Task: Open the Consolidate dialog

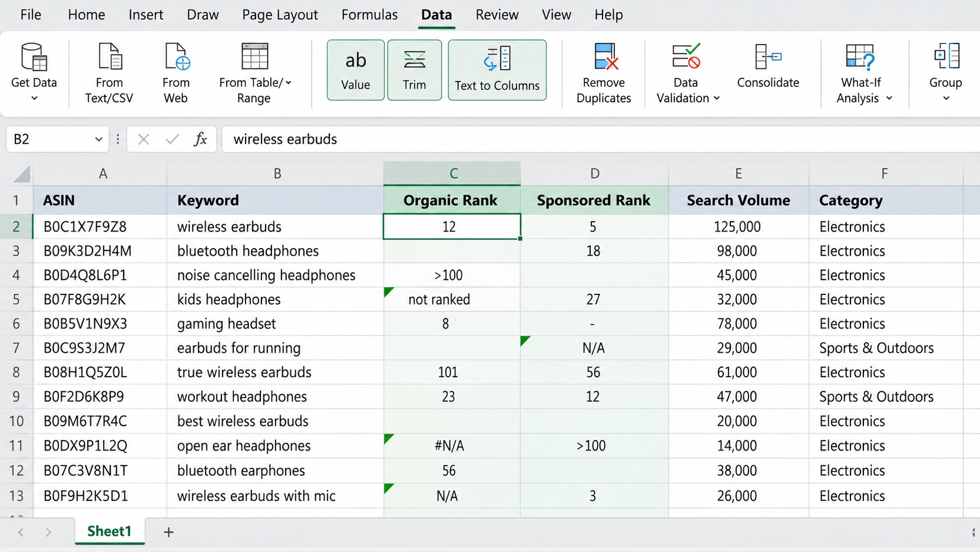Action: [768, 66]
